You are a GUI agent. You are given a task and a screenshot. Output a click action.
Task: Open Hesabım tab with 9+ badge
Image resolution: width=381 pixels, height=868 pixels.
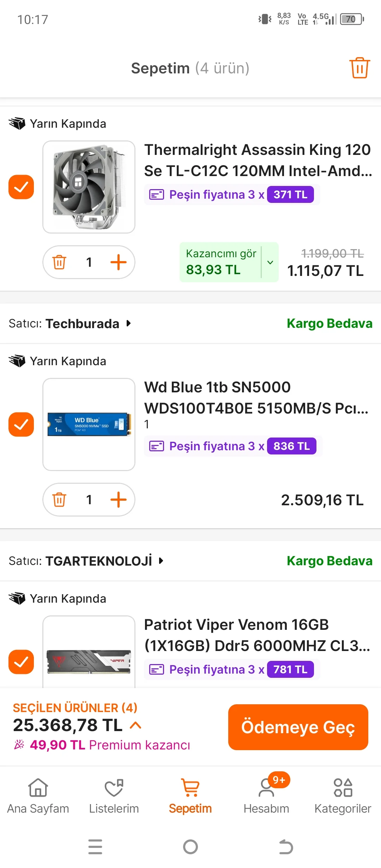[267, 794]
